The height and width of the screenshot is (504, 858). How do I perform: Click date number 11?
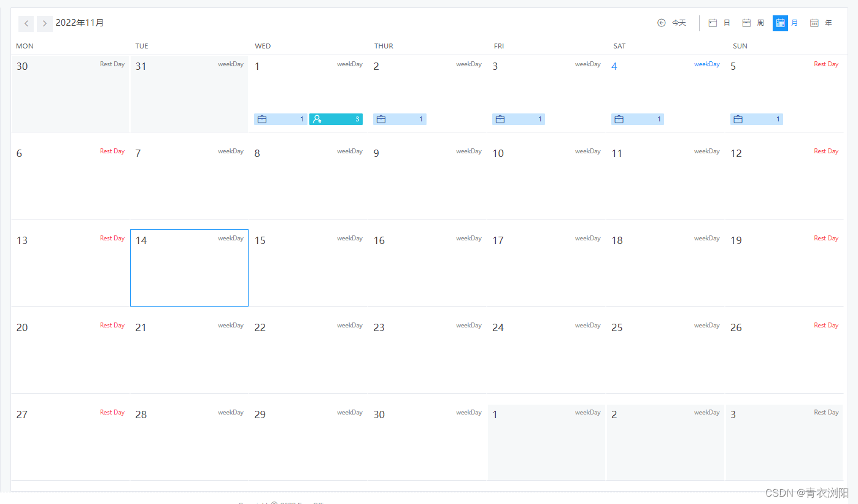617,153
